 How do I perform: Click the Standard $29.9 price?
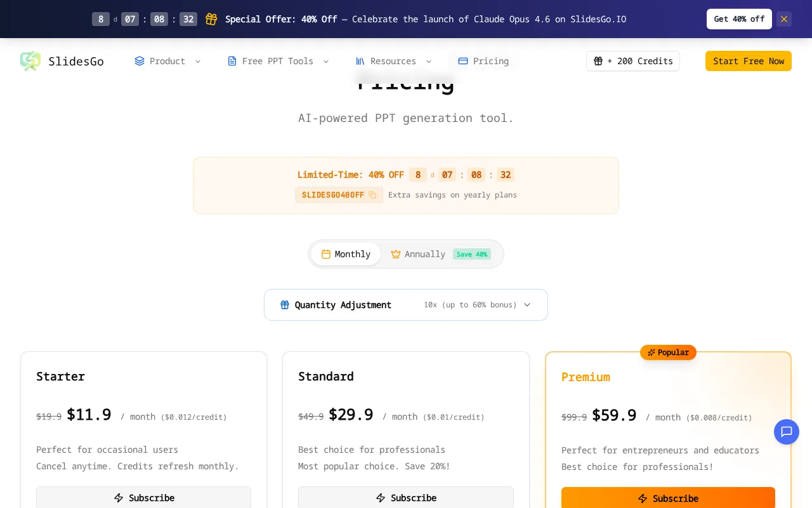[x=351, y=415]
